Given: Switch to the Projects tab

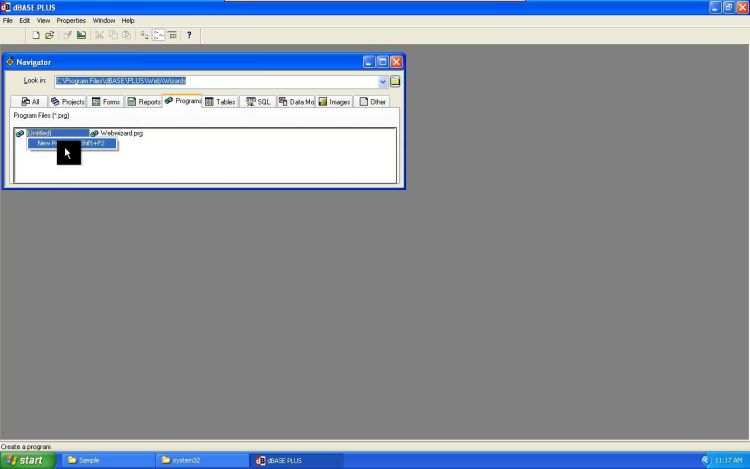Looking at the screenshot, I should [x=67, y=102].
